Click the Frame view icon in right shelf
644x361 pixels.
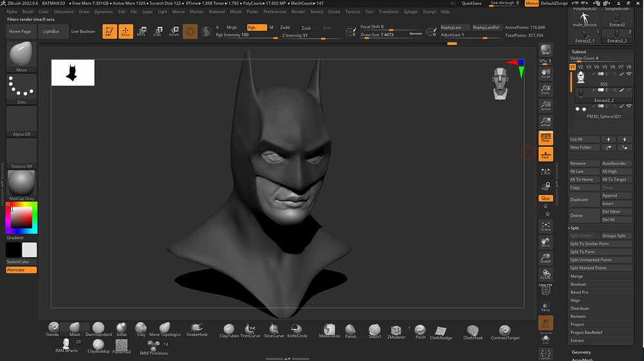click(x=546, y=227)
